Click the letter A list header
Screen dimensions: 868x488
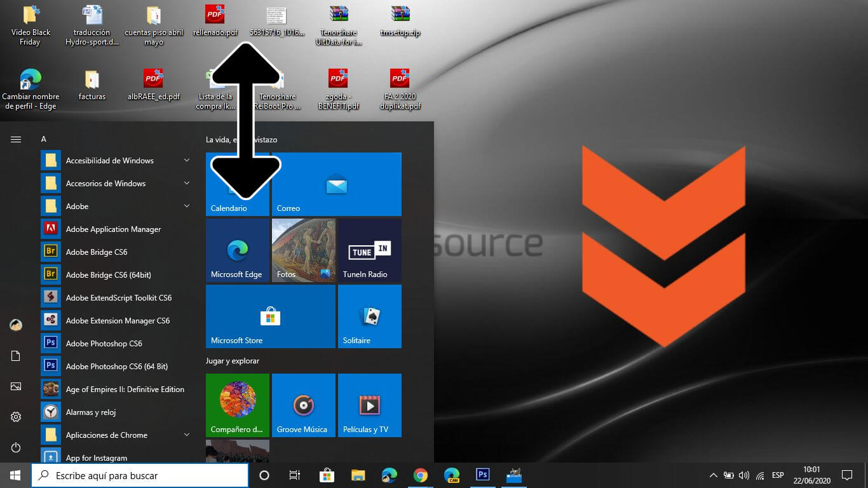pyautogui.click(x=44, y=139)
